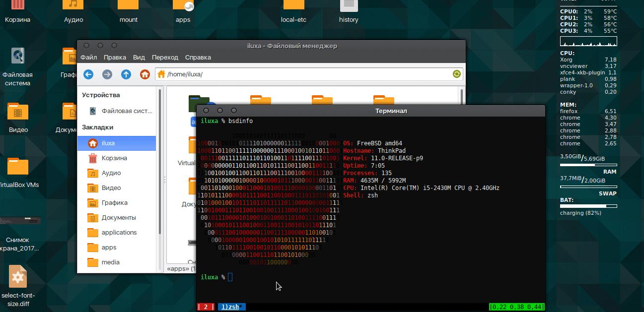This screenshot has width=644, height=312.
Task: Select the VirtualBox VMs desktop folder
Action: 18,173
